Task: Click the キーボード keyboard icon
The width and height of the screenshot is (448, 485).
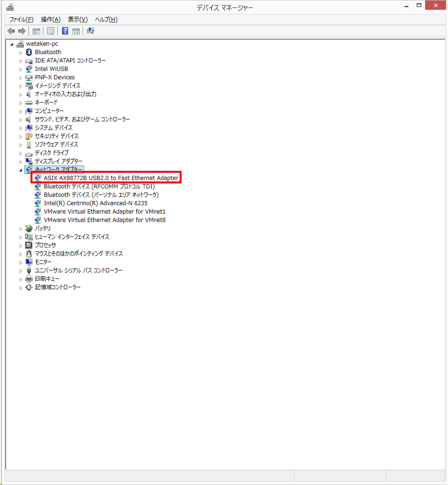Action: pos(29,103)
